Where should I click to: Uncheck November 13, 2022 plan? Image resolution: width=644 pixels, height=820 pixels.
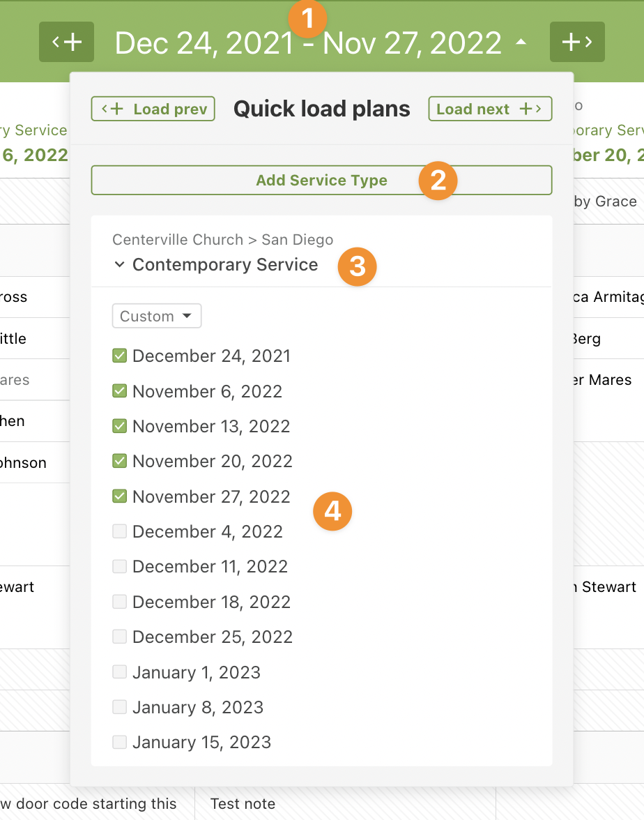pyautogui.click(x=120, y=425)
